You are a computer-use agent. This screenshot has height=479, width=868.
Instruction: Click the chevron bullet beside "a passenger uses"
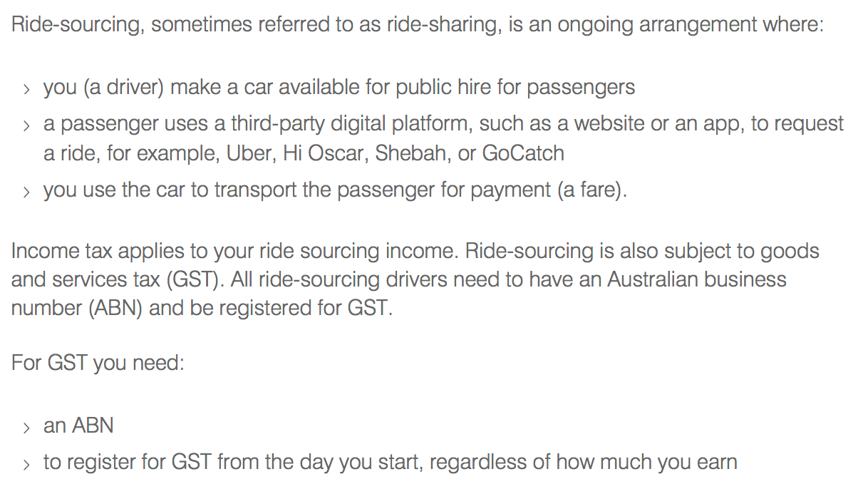pos(26,126)
